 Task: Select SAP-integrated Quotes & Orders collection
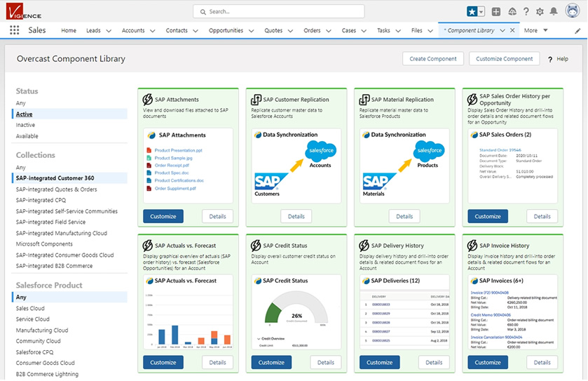point(56,189)
